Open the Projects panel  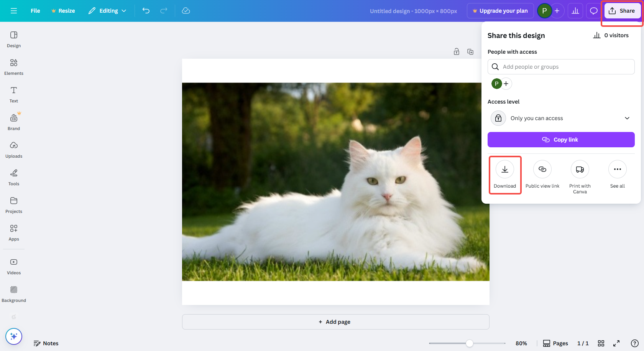pyautogui.click(x=14, y=205)
